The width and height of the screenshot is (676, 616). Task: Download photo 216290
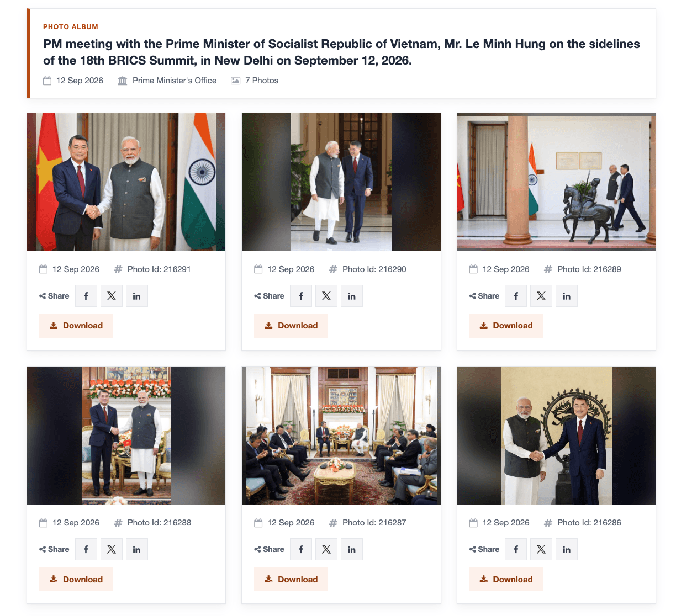291,326
